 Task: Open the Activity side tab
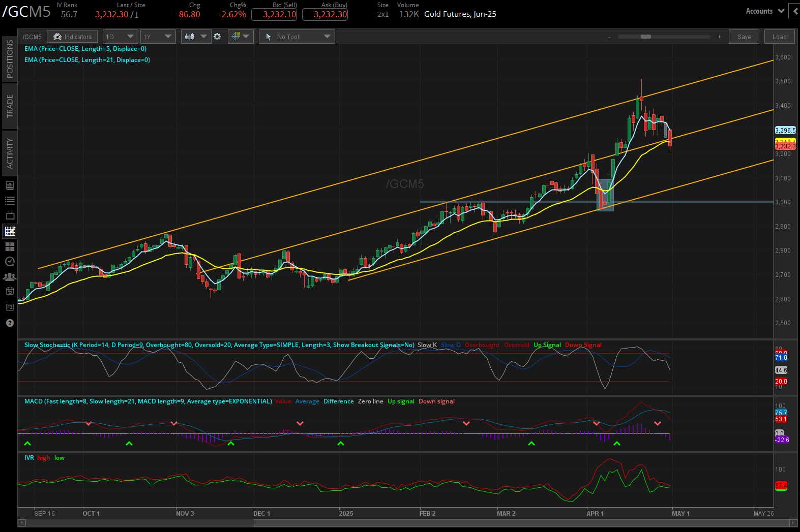[x=10, y=153]
